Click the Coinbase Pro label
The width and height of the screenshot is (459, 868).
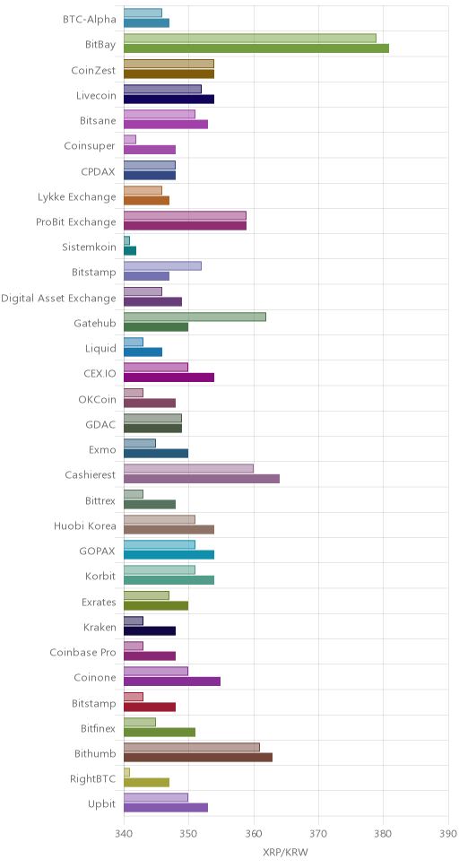point(83,653)
